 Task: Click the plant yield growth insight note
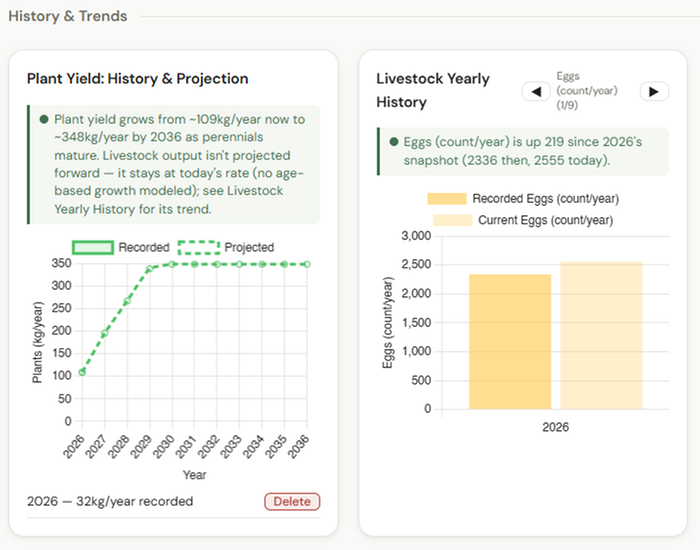(174, 164)
